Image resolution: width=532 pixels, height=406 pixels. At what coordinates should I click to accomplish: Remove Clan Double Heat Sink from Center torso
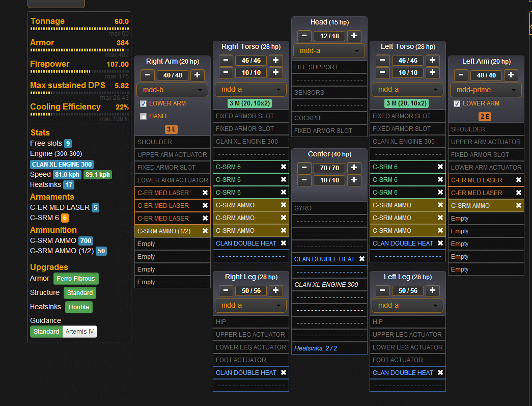coord(362,259)
